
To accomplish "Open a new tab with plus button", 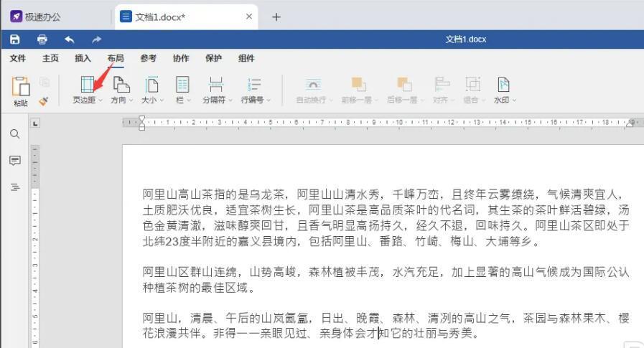I will [x=276, y=17].
